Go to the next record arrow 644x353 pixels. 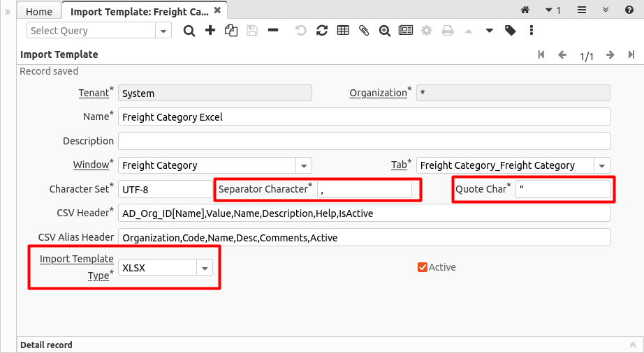click(x=610, y=55)
